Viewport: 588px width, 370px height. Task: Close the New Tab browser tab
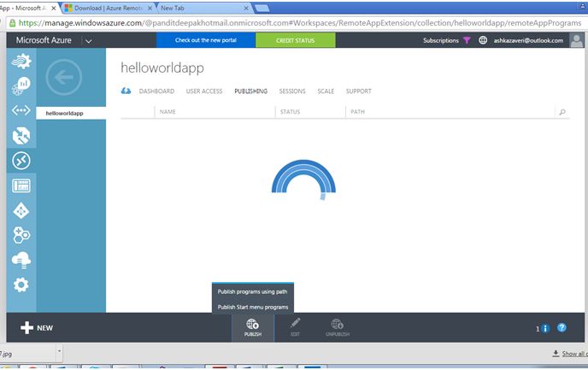pyautogui.click(x=246, y=8)
